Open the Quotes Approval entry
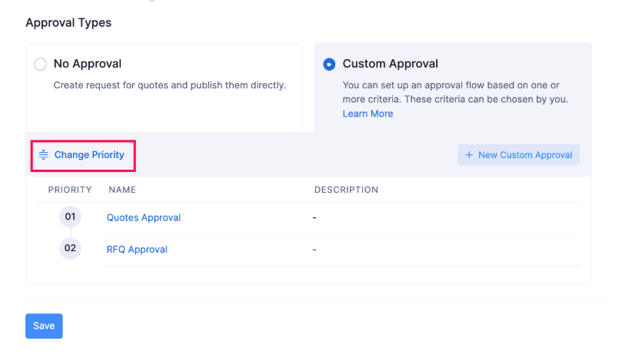 143,217
